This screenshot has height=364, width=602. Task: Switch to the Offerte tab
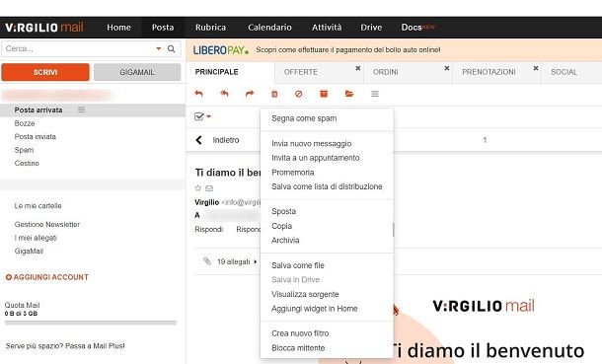pos(301,72)
